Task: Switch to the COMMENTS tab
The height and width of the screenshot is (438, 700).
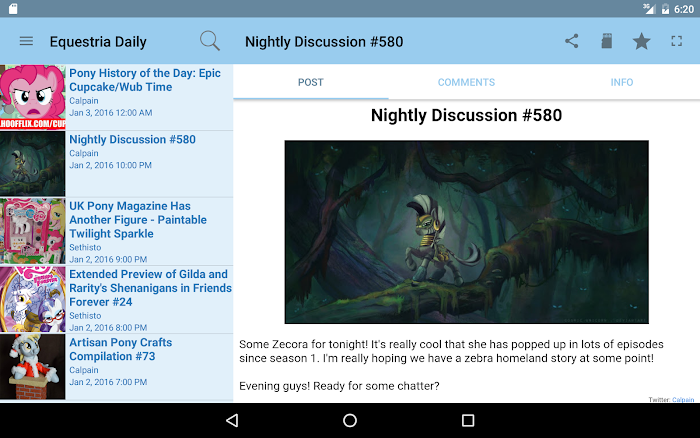Action: tap(466, 82)
